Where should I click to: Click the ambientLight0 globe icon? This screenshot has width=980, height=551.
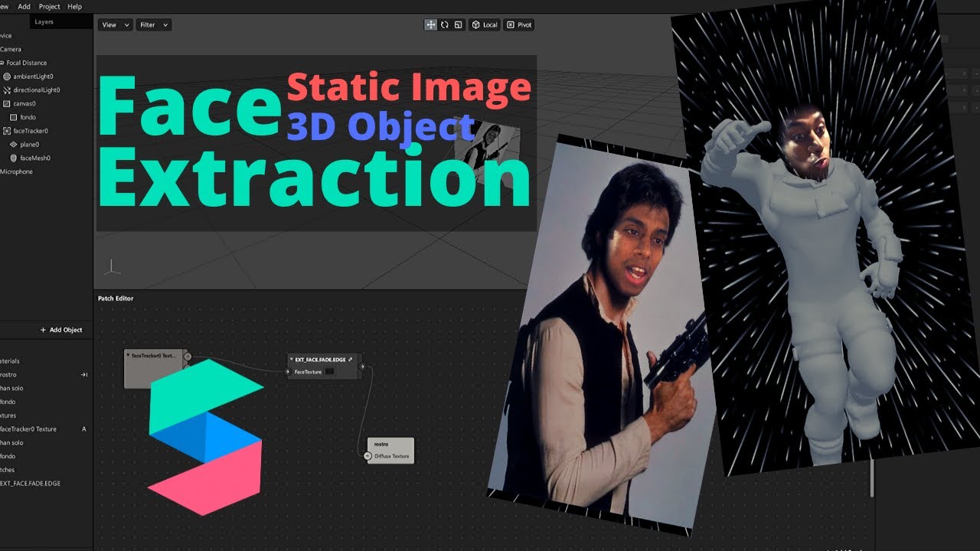coord(7,77)
